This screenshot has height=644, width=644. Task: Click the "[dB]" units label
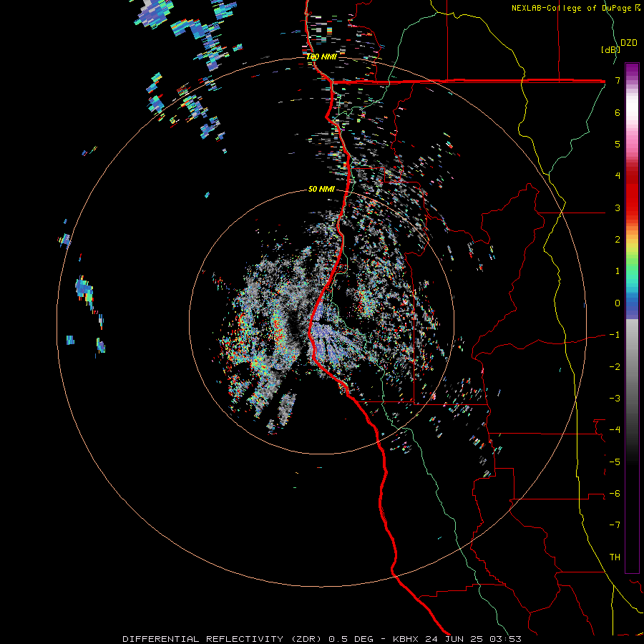click(611, 49)
